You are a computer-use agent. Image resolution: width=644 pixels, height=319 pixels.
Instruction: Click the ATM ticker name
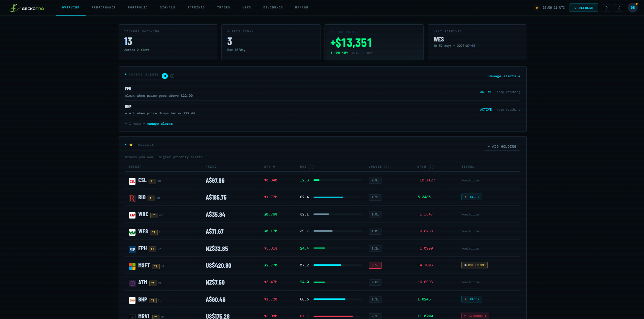tap(143, 283)
